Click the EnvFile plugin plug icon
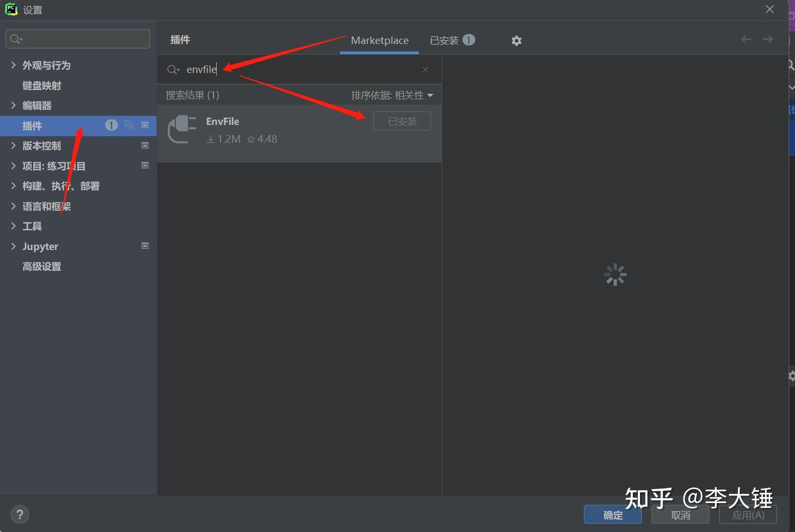This screenshot has width=795, height=532. 182,129
